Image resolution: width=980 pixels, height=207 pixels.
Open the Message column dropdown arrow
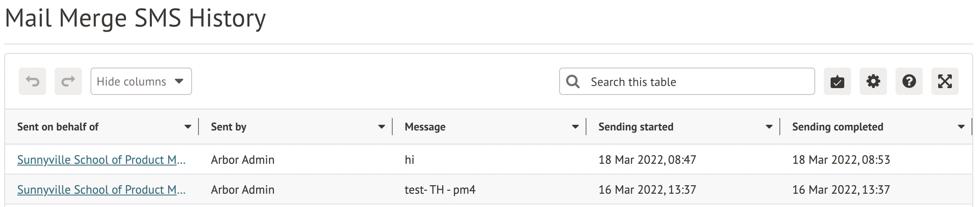575,127
